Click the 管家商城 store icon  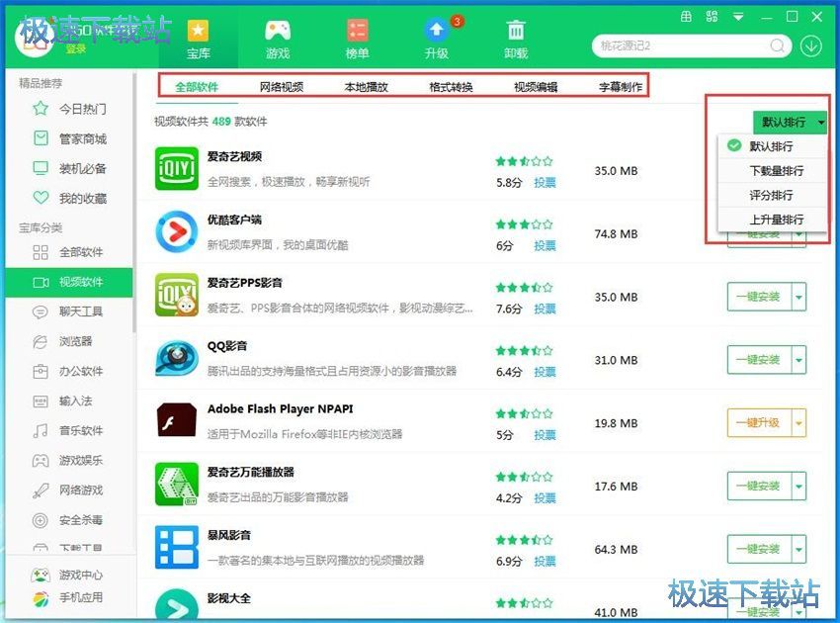point(41,138)
